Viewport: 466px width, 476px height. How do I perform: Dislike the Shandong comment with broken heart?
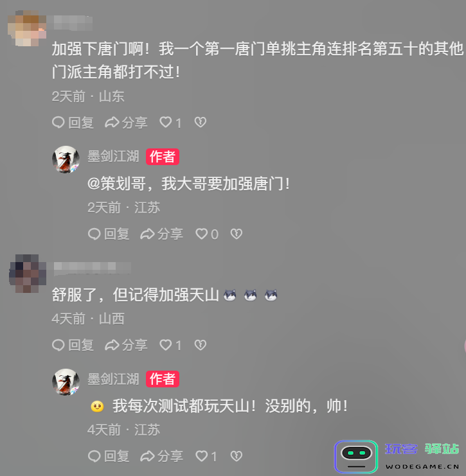pyautogui.click(x=201, y=122)
